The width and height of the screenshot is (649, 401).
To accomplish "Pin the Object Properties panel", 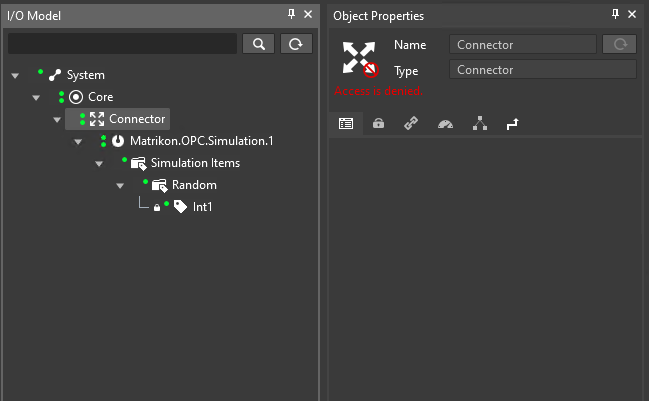I will click(x=615, y=14).
